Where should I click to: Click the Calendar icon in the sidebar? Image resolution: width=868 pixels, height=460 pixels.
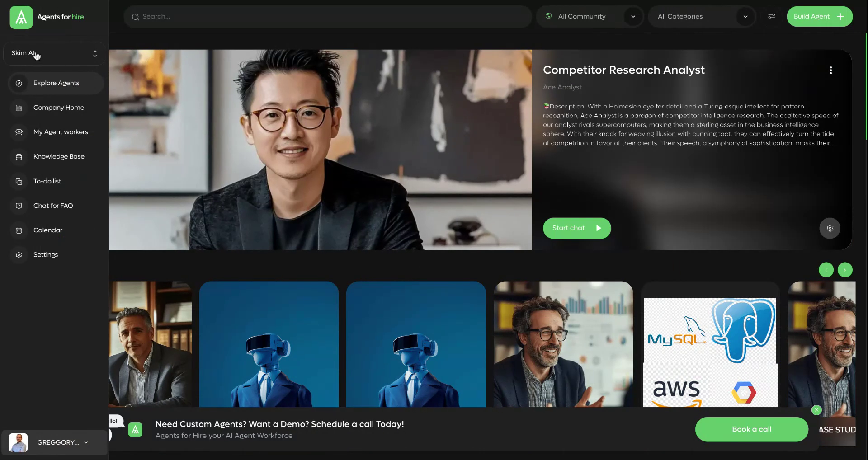19,230
